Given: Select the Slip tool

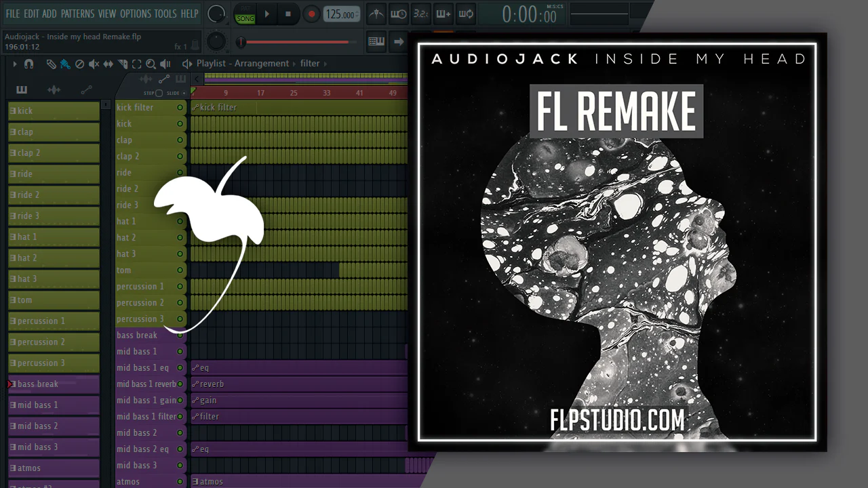Looking at the screenshot, I should click(108, 64).
